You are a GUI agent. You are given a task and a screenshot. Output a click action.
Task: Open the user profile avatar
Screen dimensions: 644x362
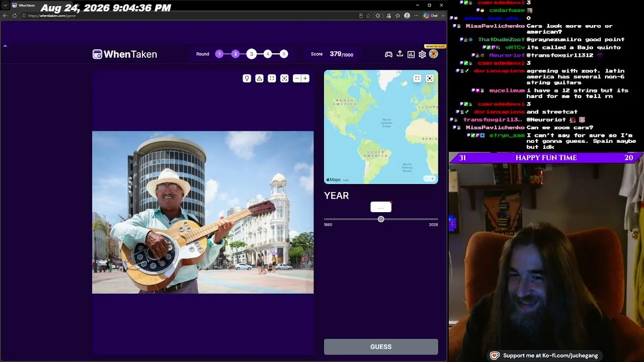[x=433, y=54]
